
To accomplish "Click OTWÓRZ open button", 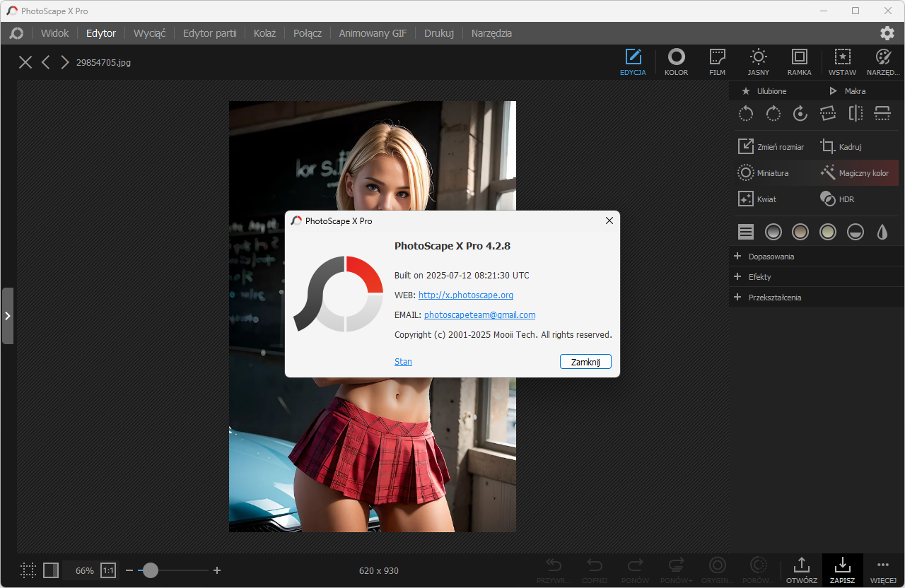I will click(x=802, y=570).
